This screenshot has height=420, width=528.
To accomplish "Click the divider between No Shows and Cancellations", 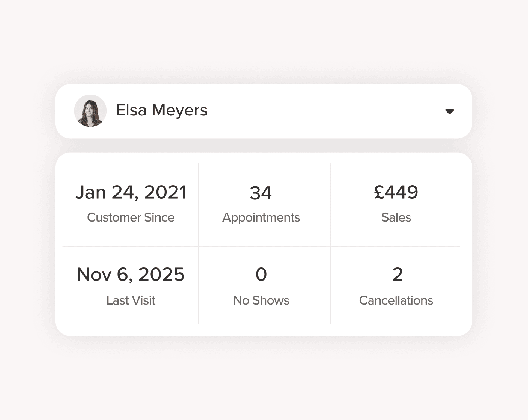I will 330,285.
